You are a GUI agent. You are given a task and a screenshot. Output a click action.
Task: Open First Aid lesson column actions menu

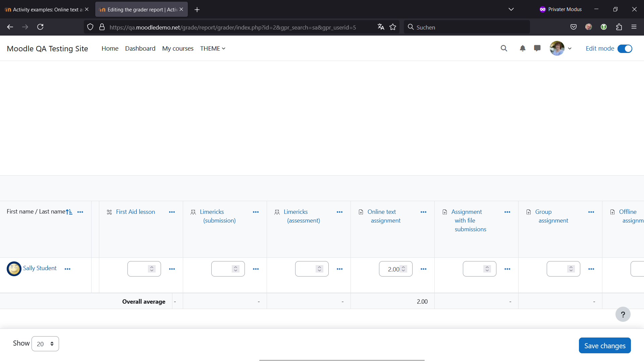point(172,212)
